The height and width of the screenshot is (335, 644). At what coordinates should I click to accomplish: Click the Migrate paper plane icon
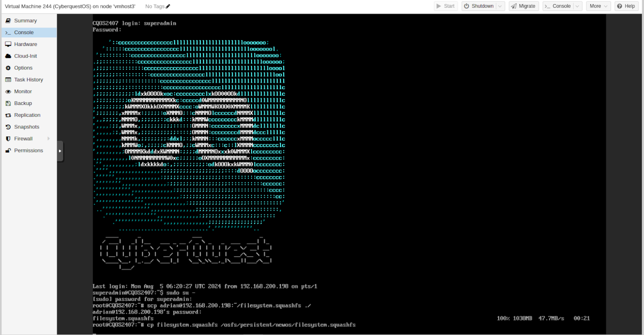click(x=514, y=6)
